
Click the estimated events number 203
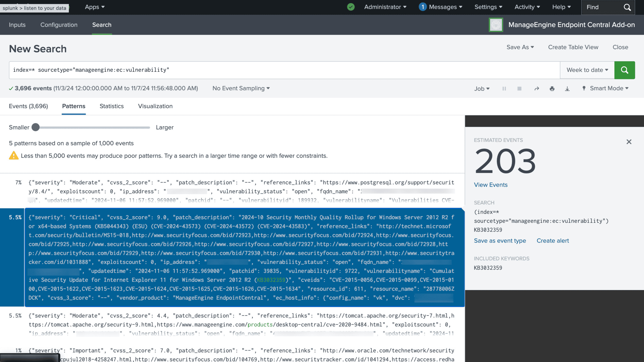pos(505,161)
